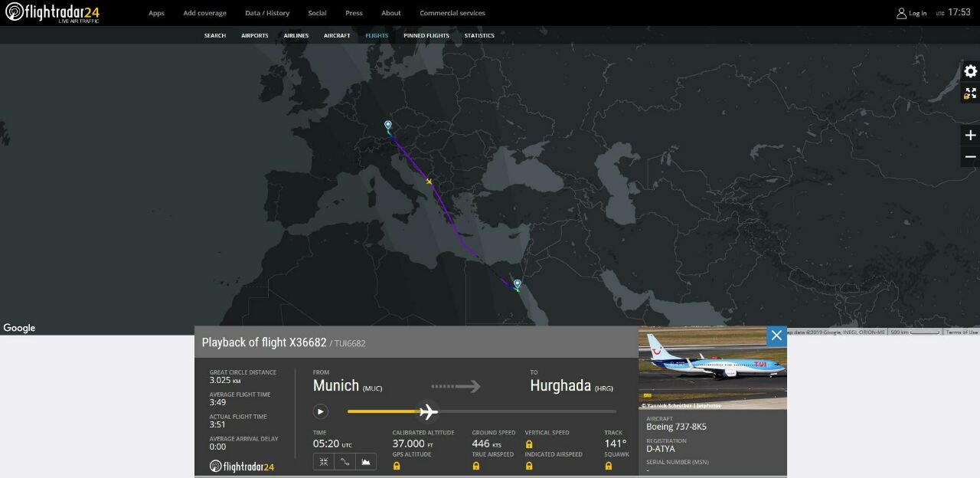Zoom out the map
The width and height of the screenshot is (980, 478).
[x=970, y=157]
